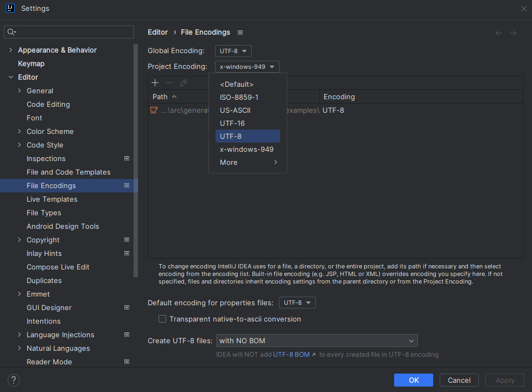This screenshot has width=532, height=392.
Task: Open the Global Encoding dropdown
Action: coord(233,50)
